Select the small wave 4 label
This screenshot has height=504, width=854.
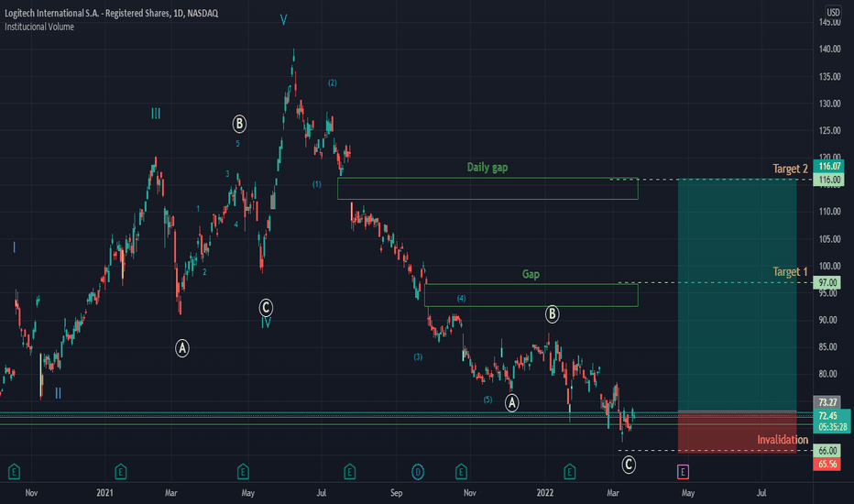(x=235, y=224)
